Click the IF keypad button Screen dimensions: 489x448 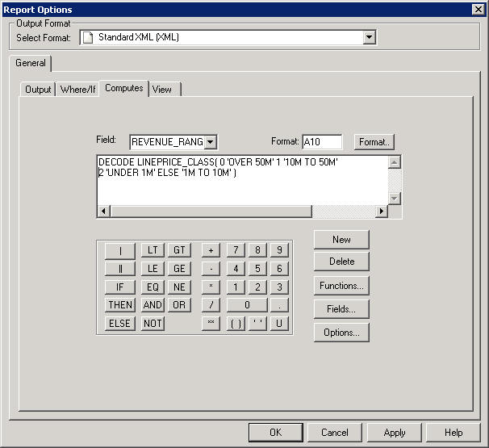click(x=119, y=287)
